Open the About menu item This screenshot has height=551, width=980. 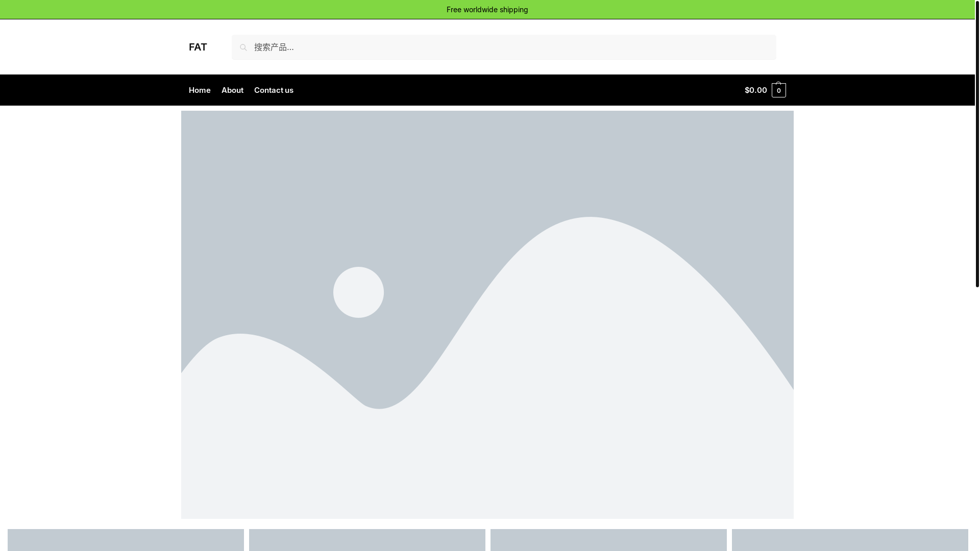232,90
